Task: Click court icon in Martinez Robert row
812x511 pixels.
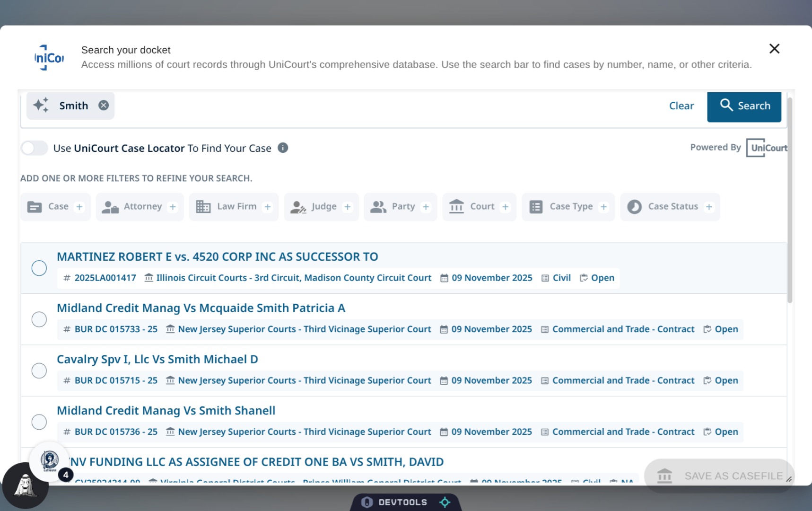Action: pos(148,278)
